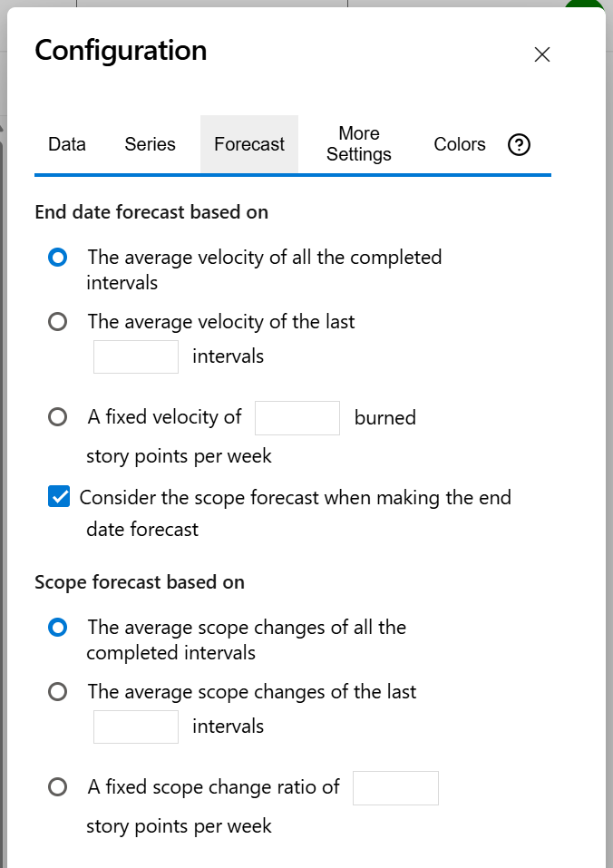Image resolution: width=613 pixels, height=868 pixels.
Task: Switch to the Colors tab
Action: pos(459,144)
